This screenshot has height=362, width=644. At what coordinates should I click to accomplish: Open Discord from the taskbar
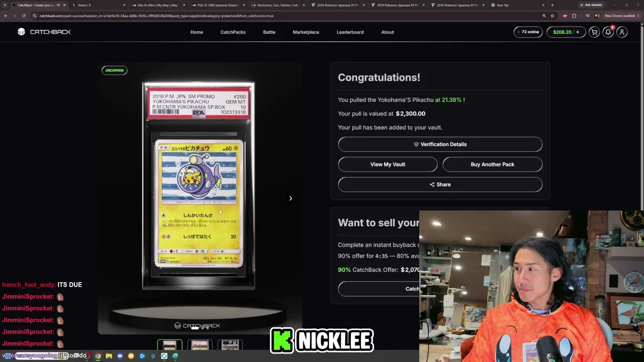point(120,356)
